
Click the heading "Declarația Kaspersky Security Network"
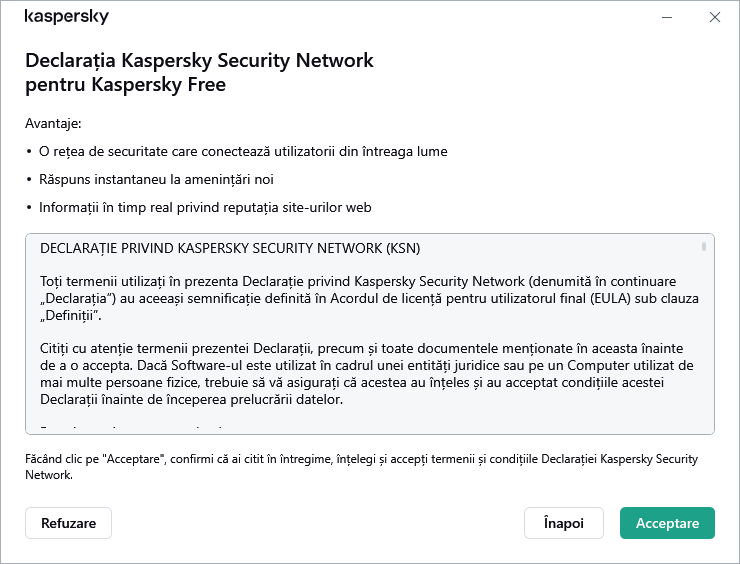click(x=199, y=60)
